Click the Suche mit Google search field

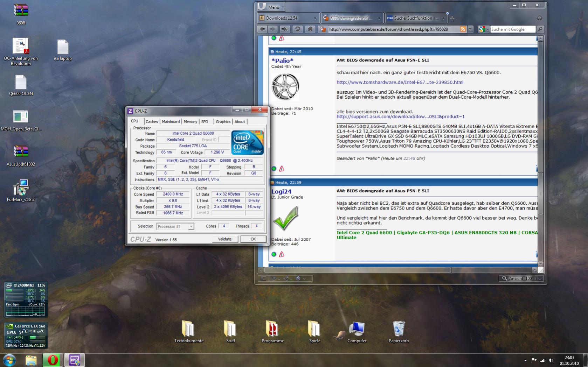click(x=513, y=29)
